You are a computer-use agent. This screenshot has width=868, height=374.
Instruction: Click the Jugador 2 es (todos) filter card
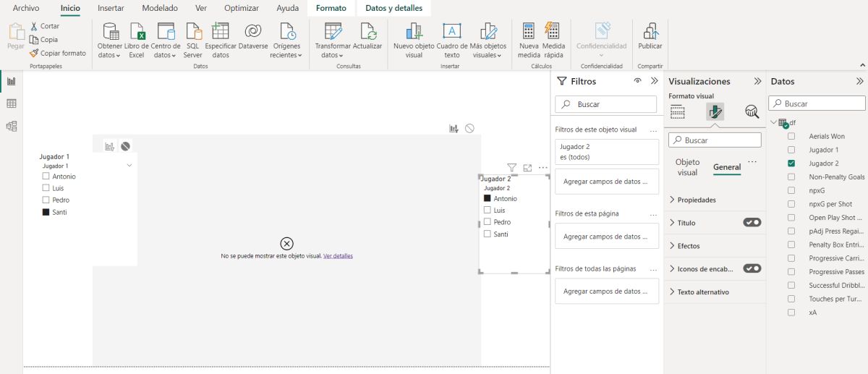pyautogui.click(x=607, y=151)
